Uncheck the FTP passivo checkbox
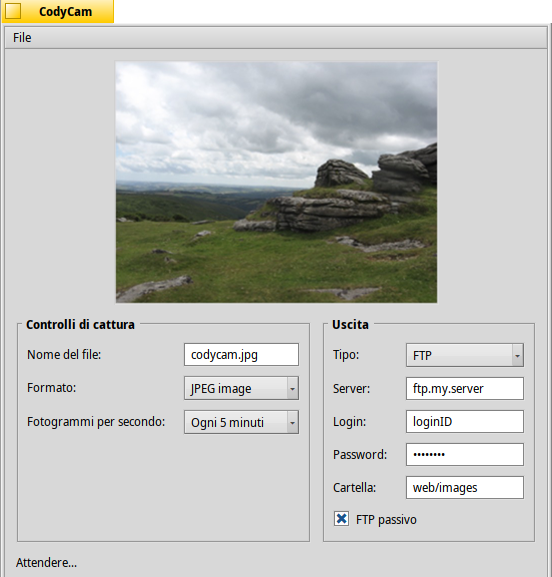 click(x=342, y=519)
